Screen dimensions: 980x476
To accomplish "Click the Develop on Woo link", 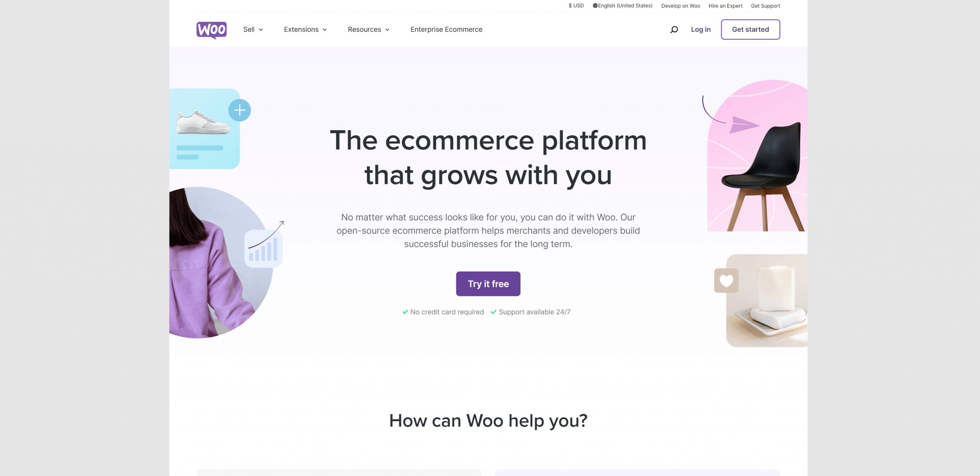I will click(681, 6).
